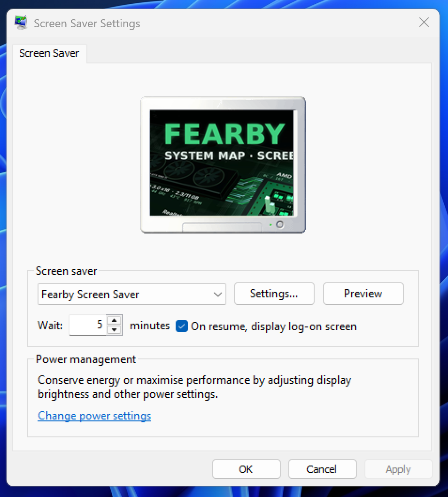Click the 'Wait:' label
The width and height of the screenshot is (448, 497).
(x=50, y=325)
